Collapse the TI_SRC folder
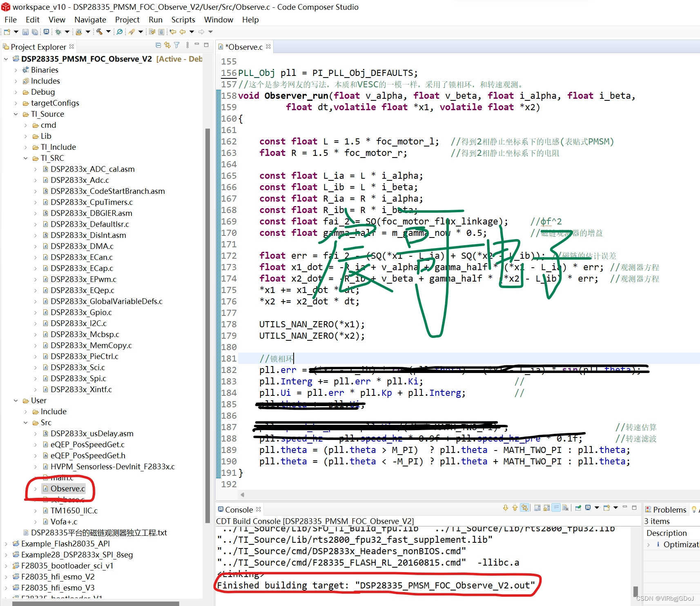The image size is (700, 606). 26,158
